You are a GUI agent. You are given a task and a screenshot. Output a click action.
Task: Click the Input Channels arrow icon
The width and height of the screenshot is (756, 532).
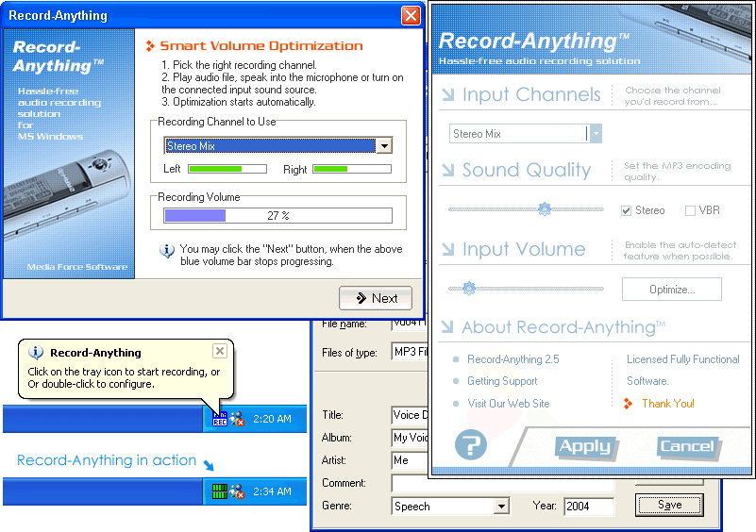tap(448, 94)
